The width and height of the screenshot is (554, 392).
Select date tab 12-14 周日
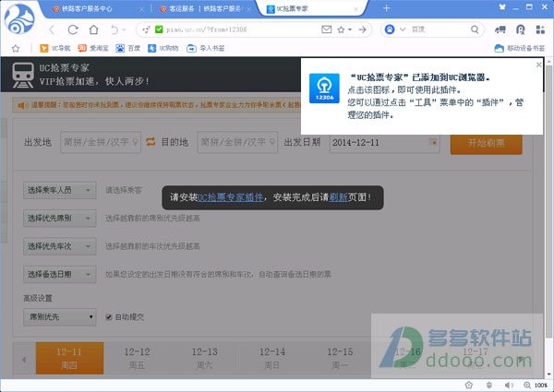pos(272,358)
